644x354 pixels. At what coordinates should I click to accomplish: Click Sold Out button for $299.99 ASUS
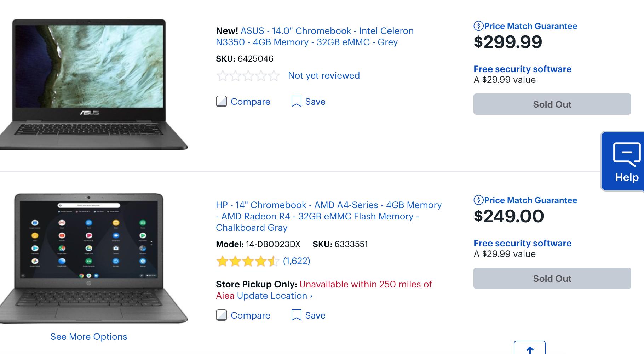(552, 104)
